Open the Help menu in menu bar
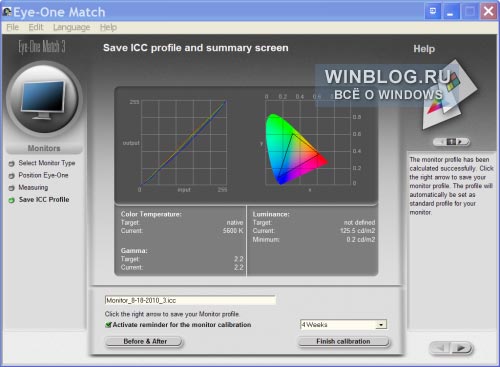The width and height of the screenshot is (500, 367). tap(108, 27)
